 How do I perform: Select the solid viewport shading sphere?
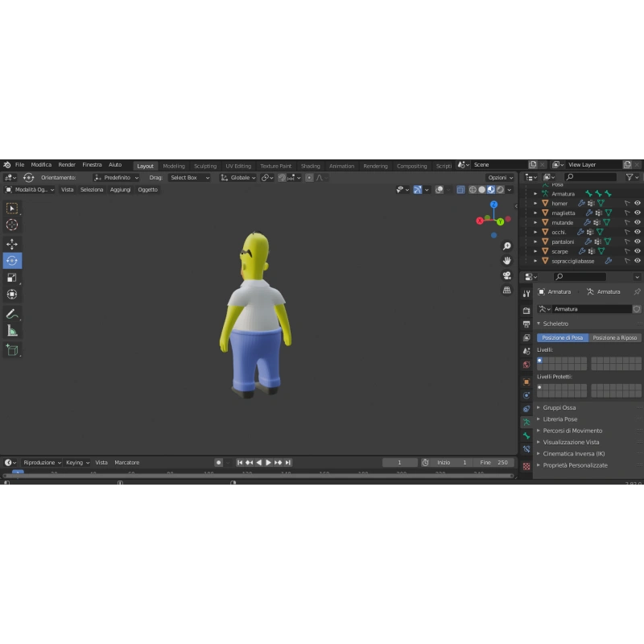pyautogui.click(x=481, y=190)
